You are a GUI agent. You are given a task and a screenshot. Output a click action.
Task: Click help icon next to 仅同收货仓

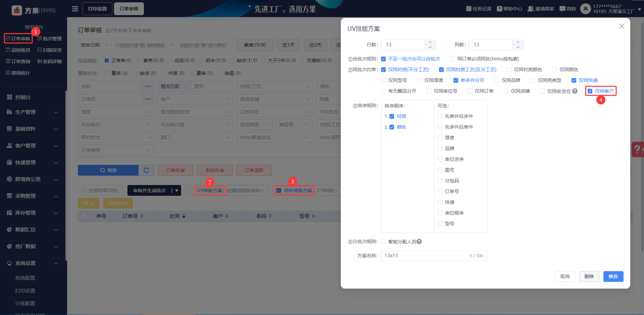575,91
